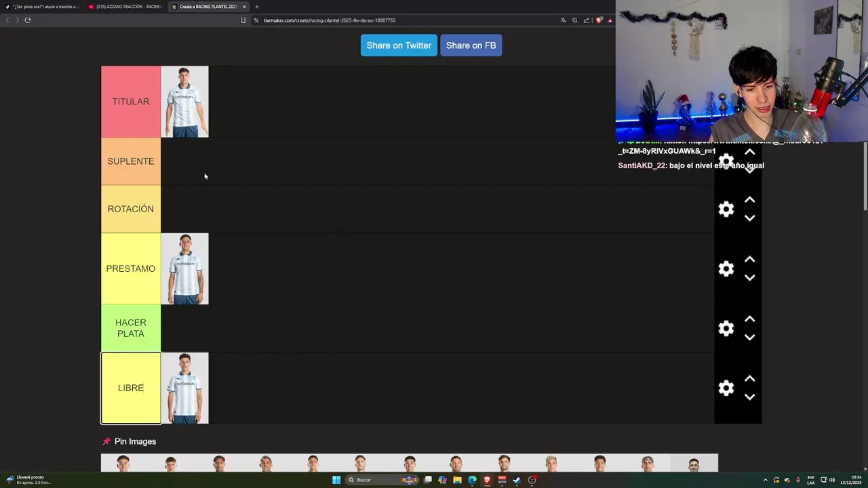Pick player photo in LIBRE row
This screenshot has width=868, height=488.
(184, 388)
